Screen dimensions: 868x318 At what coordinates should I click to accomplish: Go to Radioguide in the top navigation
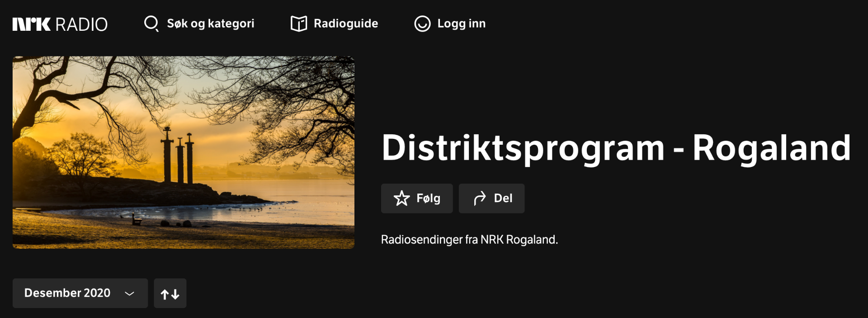click(x=346, y=24)
